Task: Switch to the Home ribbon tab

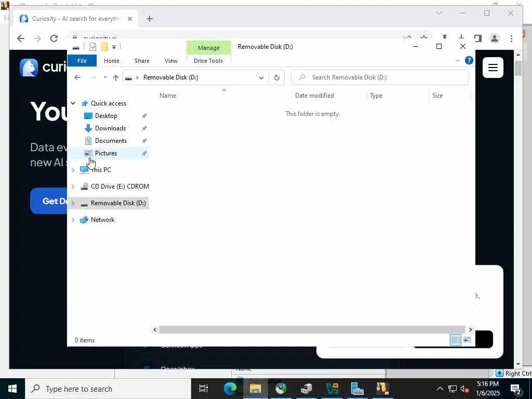Action: 112,61
